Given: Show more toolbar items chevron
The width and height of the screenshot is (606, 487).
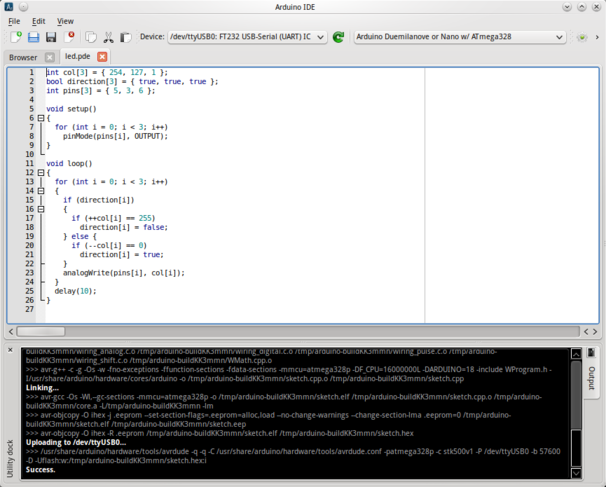Looking at the screenshot, I should pos(597,37).
